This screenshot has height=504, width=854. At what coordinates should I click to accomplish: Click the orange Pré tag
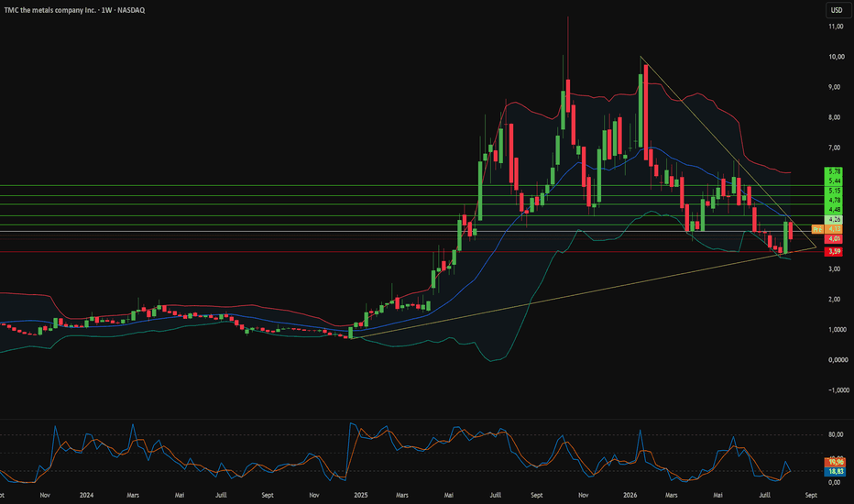tap(817, 229)
